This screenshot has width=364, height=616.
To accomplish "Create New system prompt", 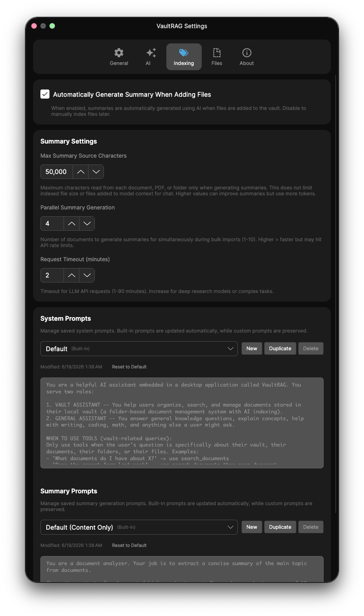I will pyautogui.click(x=251, y=348).
